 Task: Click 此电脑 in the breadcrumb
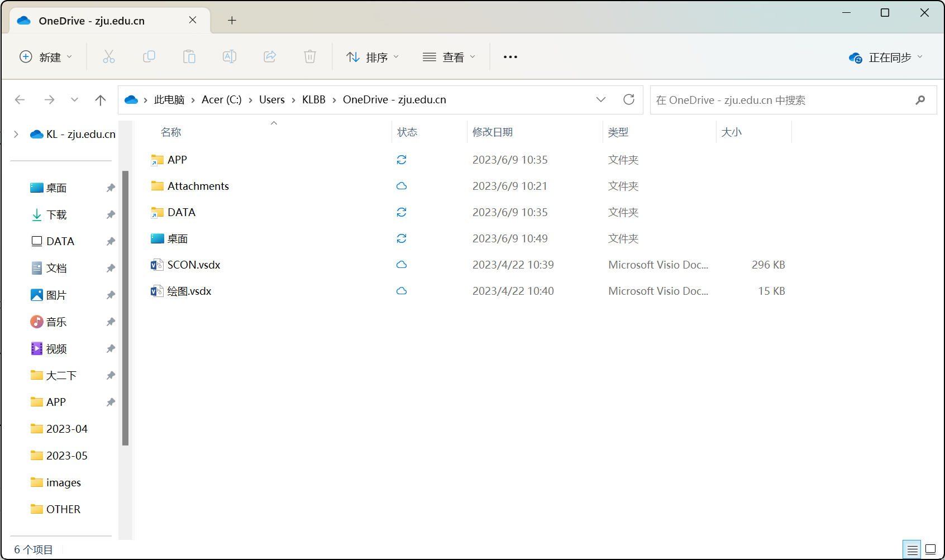169,99
